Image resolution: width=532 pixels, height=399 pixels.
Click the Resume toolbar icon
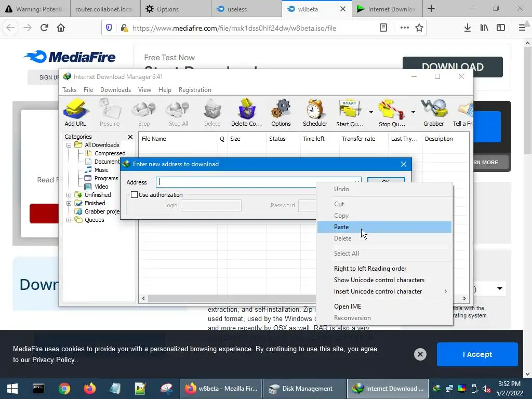click(110, 113)
